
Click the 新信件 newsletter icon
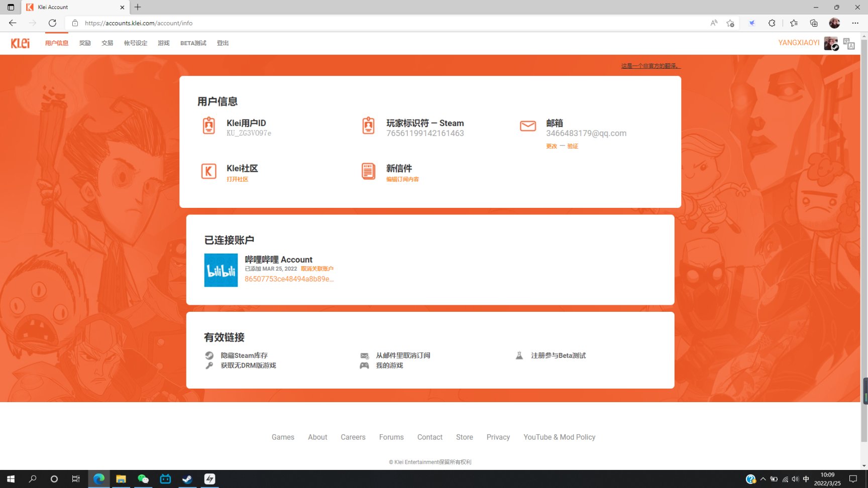pyautogui.click(x=368, y=171)
